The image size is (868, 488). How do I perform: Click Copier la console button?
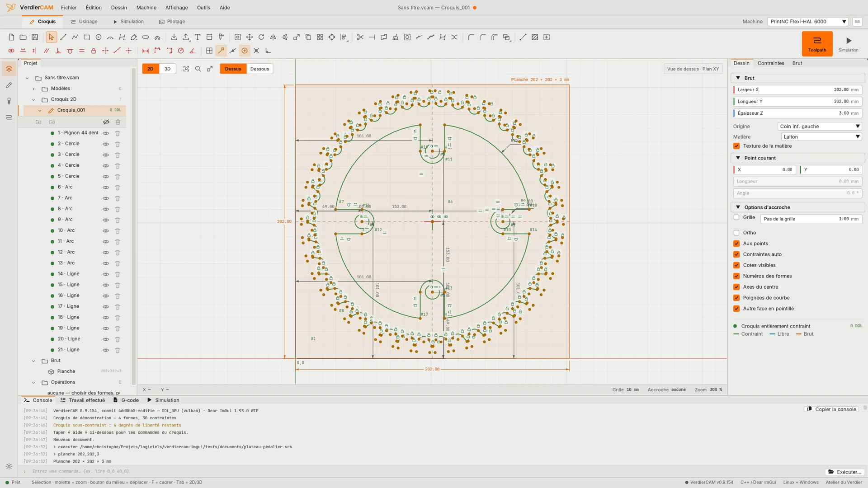coord(832,409)
